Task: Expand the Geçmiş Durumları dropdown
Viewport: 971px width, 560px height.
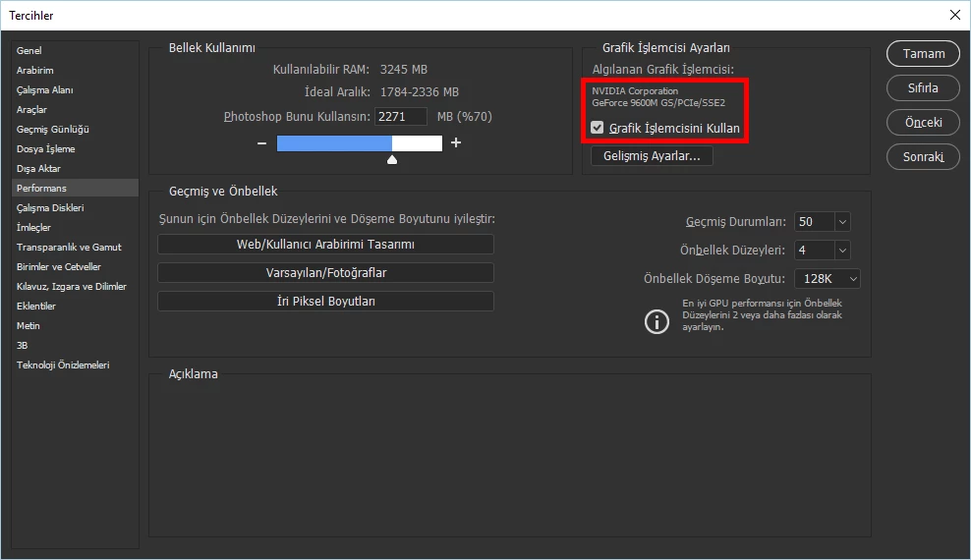Action: 842,221
